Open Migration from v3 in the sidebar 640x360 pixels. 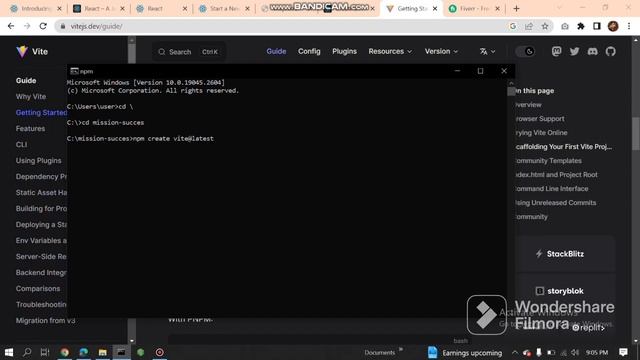(46, 320)
